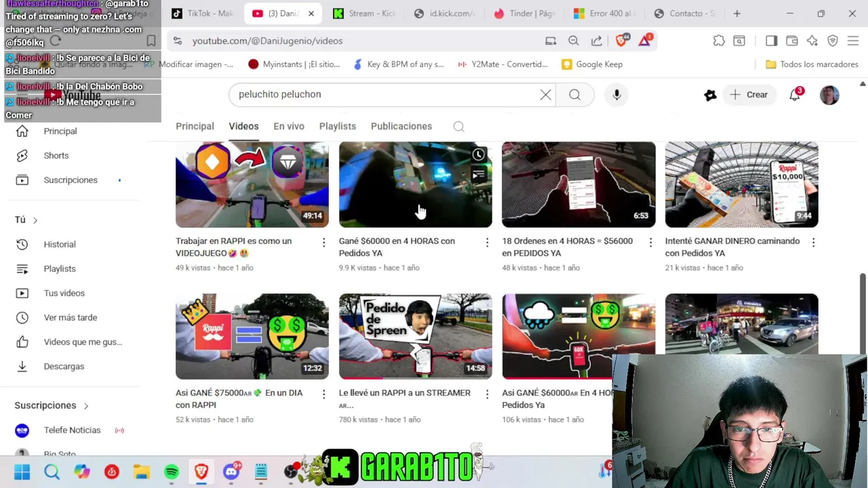
Task: Open the Crear menu button
Action: 749,95
